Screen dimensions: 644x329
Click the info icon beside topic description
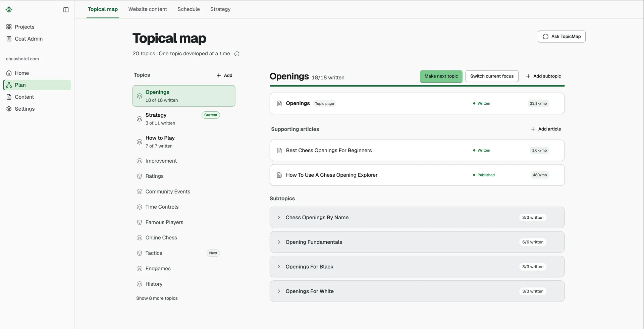pyautogui.click(x=237, y=54)
